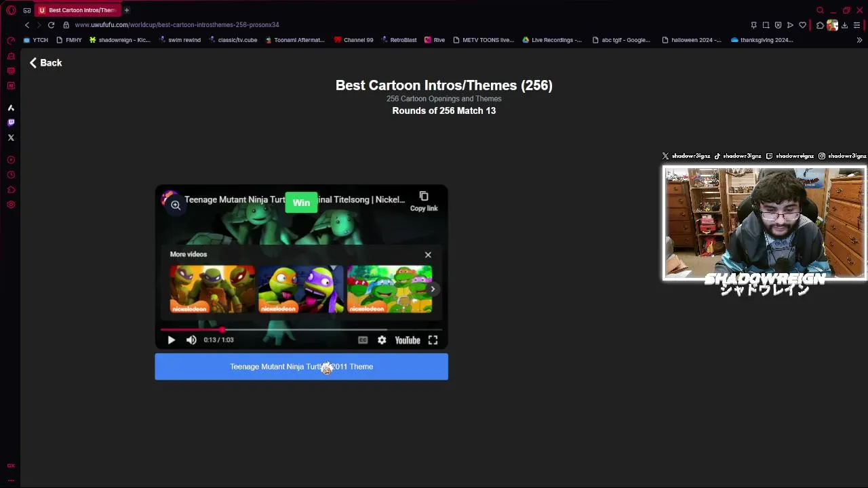Viewport: 868px width, 488px height.
Task: Enter fullscreen on the video player
Action: [x=433, y=340]
